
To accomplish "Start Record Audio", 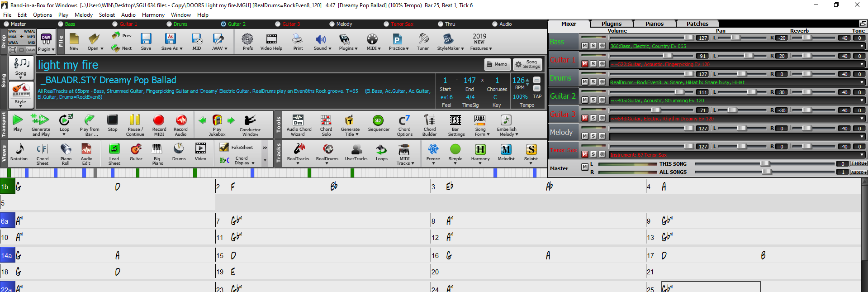I will pyautogui.click(x=180, y=124).
